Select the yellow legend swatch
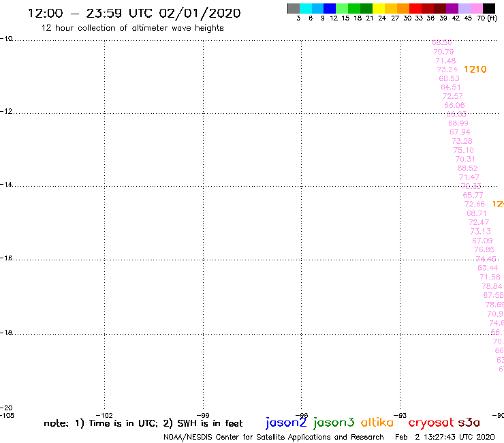504x443 pixels. [379, 8]
